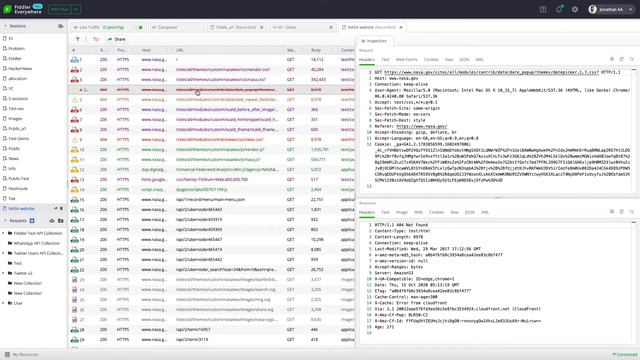The image size is (640, 360).
Task: Click the icon left of the notification bell
Action: coord(542,9)
